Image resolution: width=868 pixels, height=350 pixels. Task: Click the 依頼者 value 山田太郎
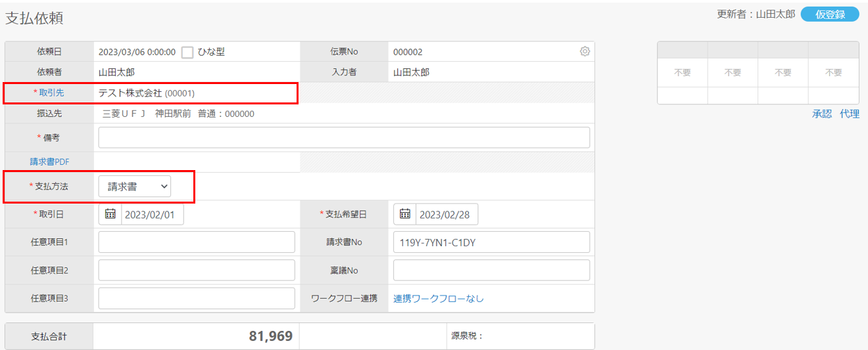(x=116, y=72)
